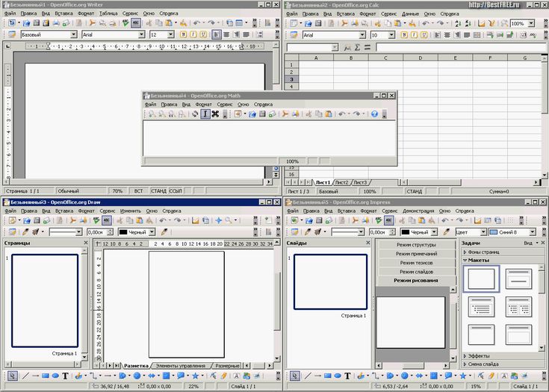The height and width of the screenshot is (392, 549).
Task: Open 'Сервис' menu in Math window
Action: 224,105
